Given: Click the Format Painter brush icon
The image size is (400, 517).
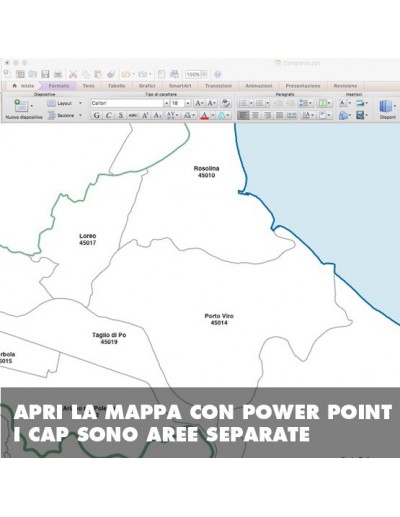Looking at the screenshot, I should point(111,74).
